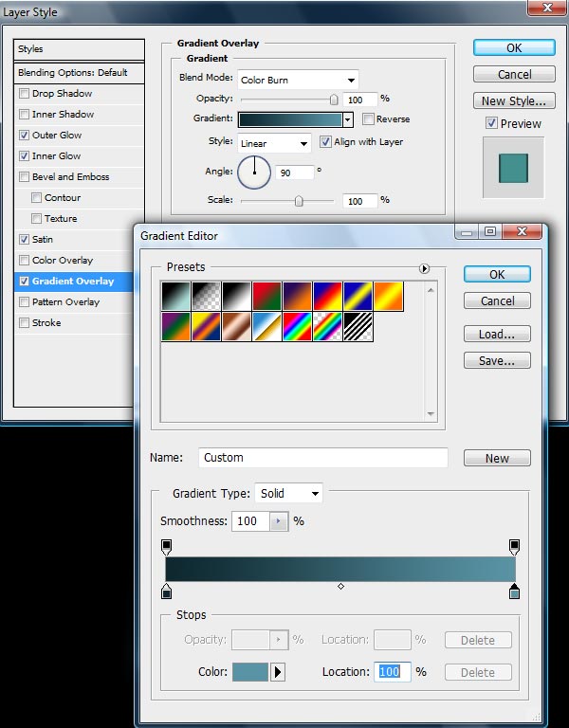Open the stop Color flyout arrow
569x728 pixels.
(x=278, y=672)
